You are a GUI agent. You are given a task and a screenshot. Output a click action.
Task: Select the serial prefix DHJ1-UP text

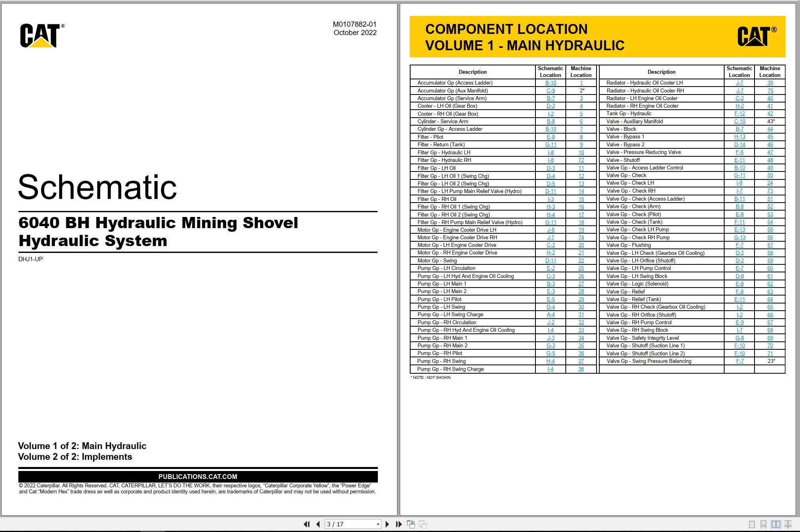pos(31,259)
